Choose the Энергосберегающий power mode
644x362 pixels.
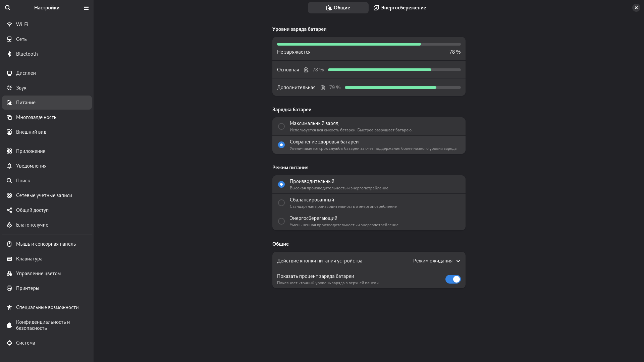point(281,221)
